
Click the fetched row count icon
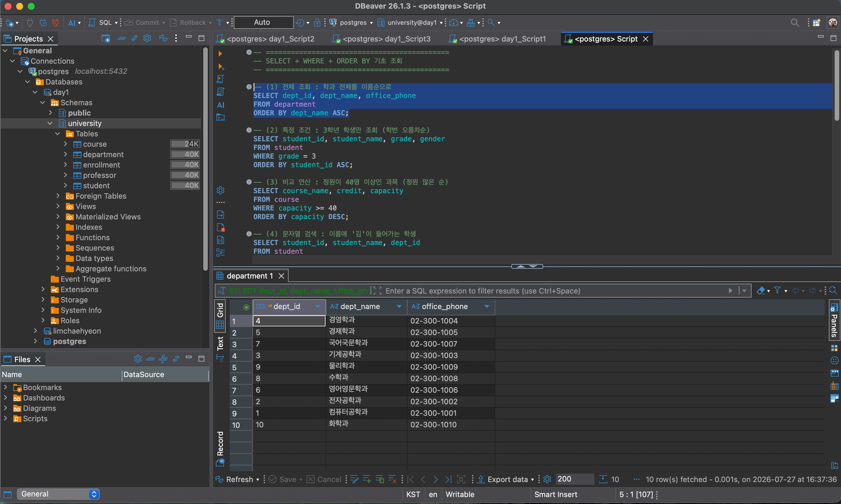point(603,479)
